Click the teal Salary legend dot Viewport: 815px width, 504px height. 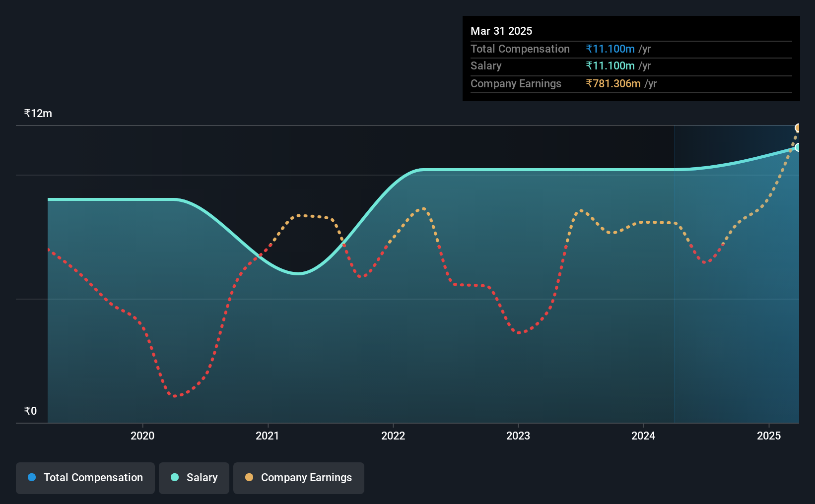pyautogui.click(x=175, y=477)
